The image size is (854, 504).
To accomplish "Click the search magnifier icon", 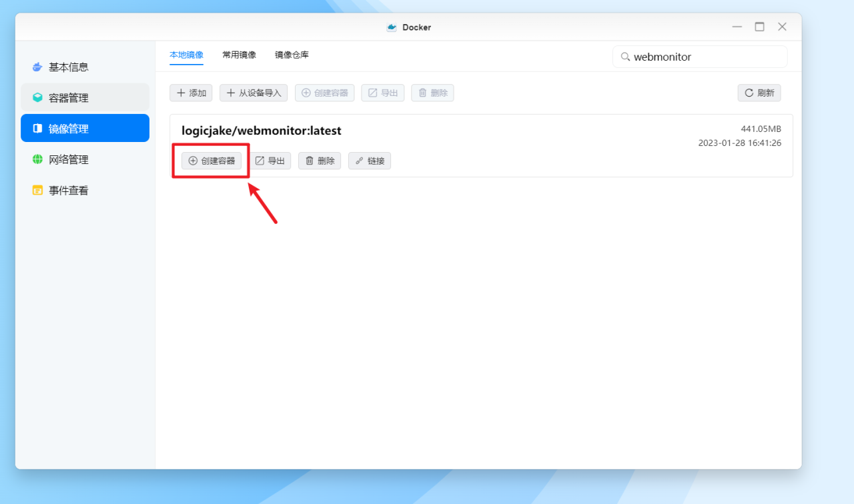I will 624,57.
